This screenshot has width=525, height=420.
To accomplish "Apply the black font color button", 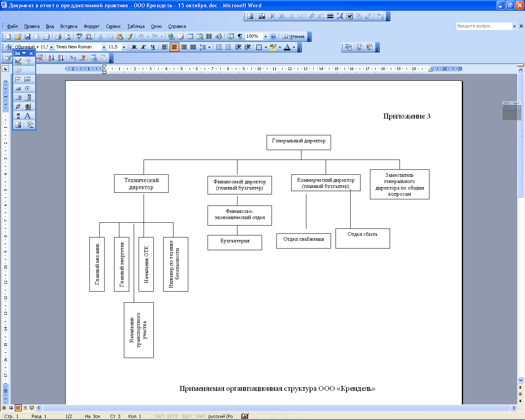I will tap(287, 47).
